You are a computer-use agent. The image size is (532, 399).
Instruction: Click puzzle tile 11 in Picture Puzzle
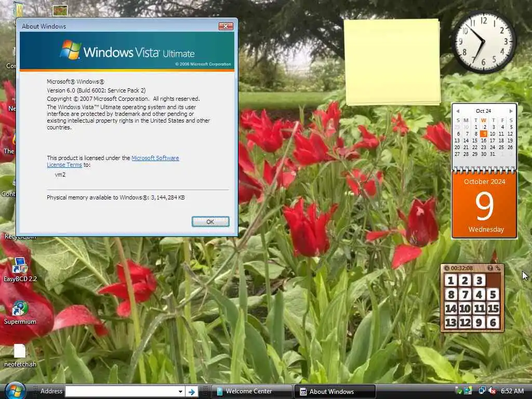pos(479,309)
